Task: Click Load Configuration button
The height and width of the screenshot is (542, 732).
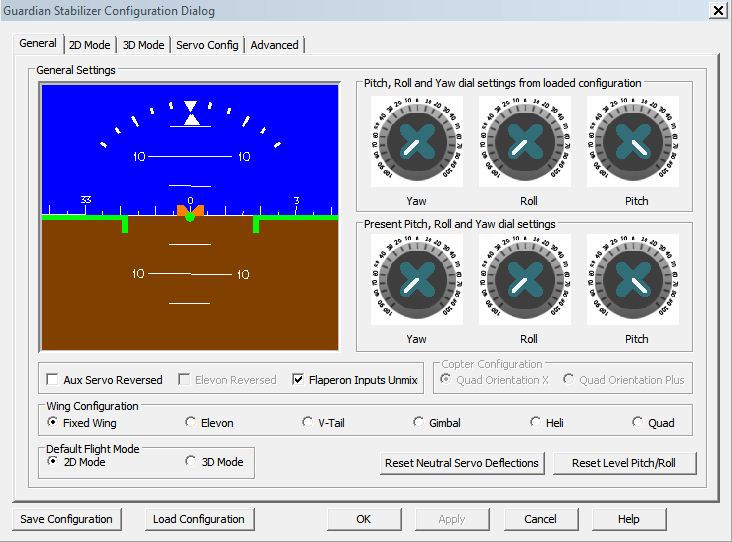Action: coord(199,519)
